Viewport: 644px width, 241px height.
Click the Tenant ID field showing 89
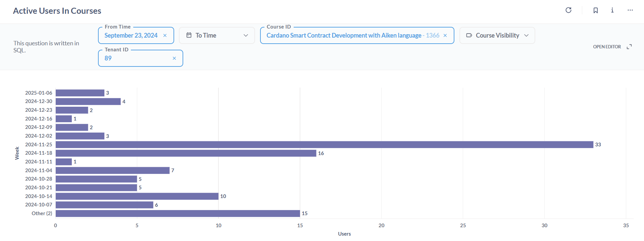coord(141,58)
